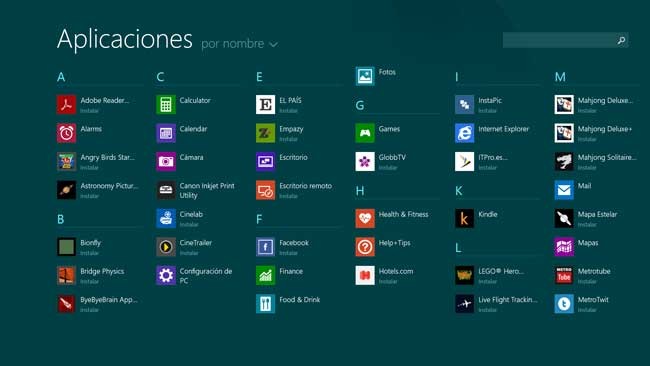Open the Angry Birds Star Wars tile
Screen dimensions: 650x366
66,162
